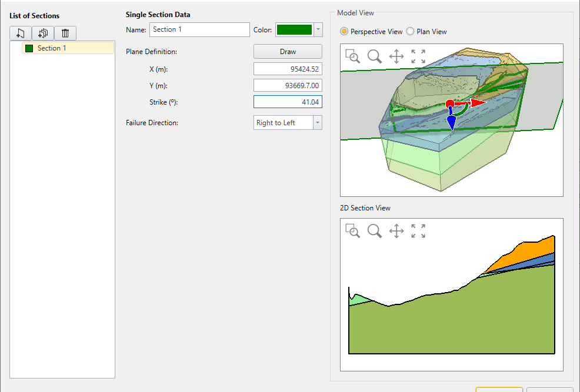Select Perspective View radio button
Image resolution: width=580 pixels, height=392 pixels.
pyautogui.click(x=344, y=31)
